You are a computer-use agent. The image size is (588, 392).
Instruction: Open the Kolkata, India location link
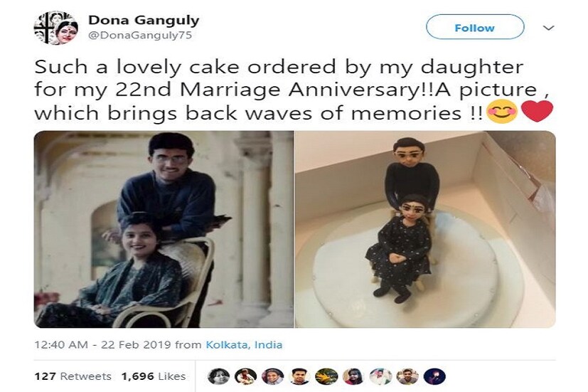[x=244, y=344]
